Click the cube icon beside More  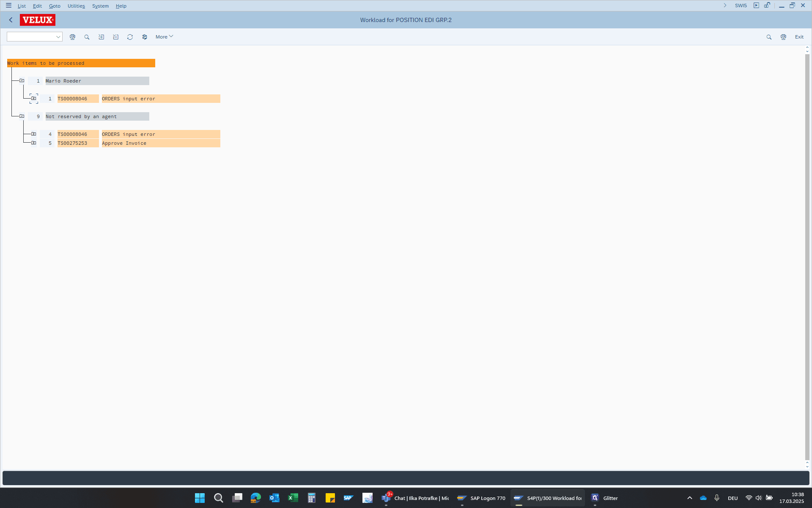point(145,37)
